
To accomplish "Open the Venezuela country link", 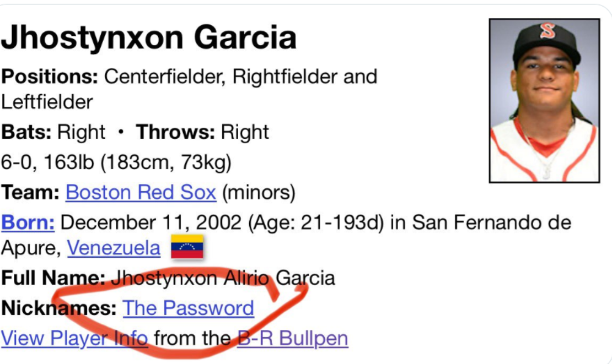I will (x=114, y=249).
